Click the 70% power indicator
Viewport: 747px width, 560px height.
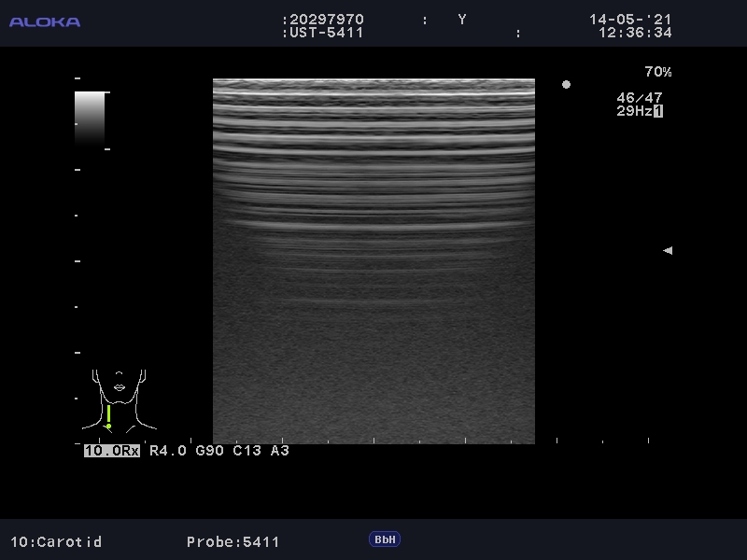tap(657, 72)
